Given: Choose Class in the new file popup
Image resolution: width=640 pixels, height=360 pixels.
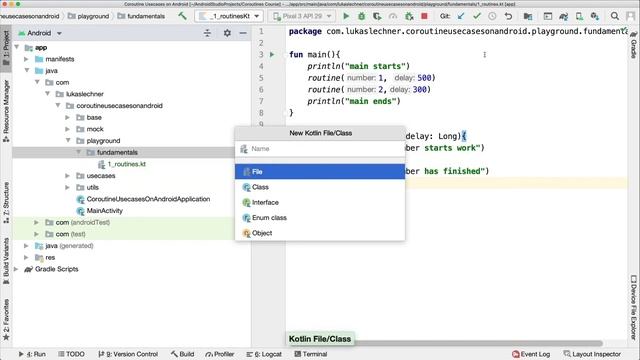Looking at the screenshot, I should (x=320, y=187).
